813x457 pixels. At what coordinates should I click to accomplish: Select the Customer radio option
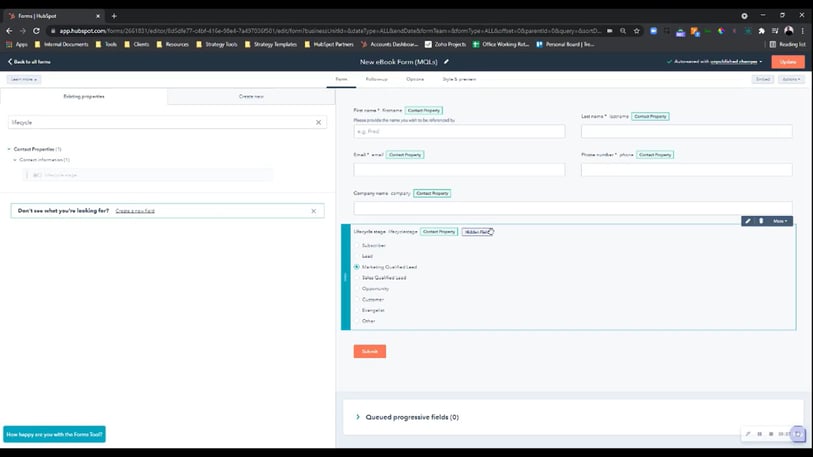click(x=357, y=300)
